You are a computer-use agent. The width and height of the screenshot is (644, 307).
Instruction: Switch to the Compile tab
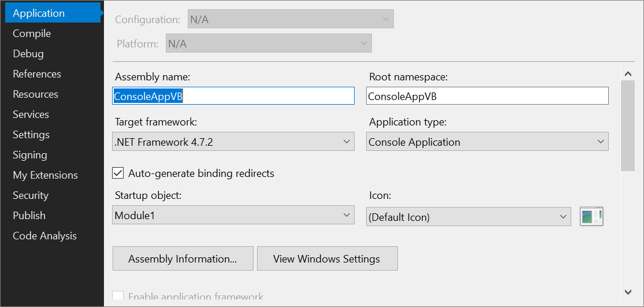pyautogui.click(x=32, y=34)
